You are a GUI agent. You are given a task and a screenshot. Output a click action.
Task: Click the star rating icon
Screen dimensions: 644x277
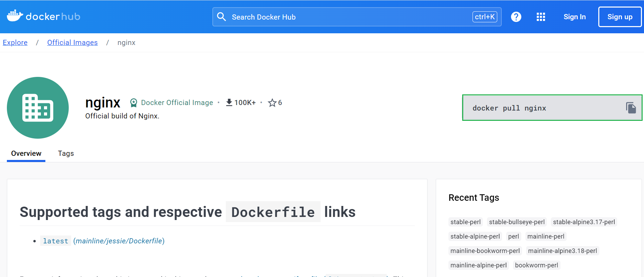click(272, 103)
